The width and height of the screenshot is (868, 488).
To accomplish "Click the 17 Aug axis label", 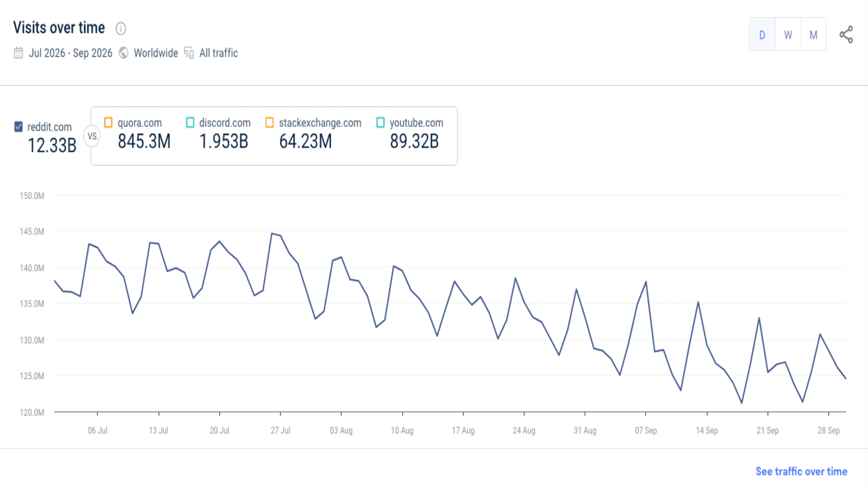I will pos(463,431).
